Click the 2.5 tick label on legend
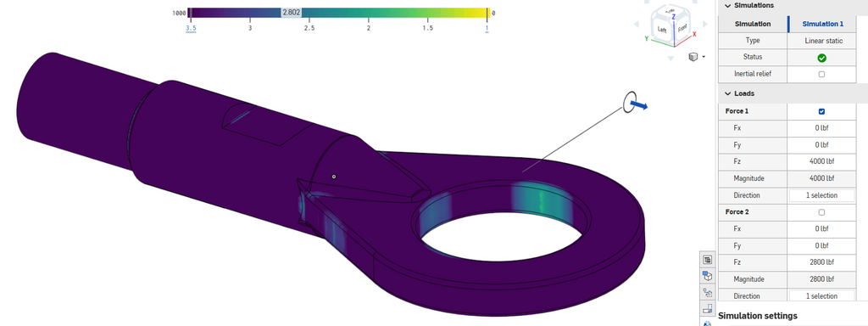Viewport: 868px width, 326px height. 309,28
